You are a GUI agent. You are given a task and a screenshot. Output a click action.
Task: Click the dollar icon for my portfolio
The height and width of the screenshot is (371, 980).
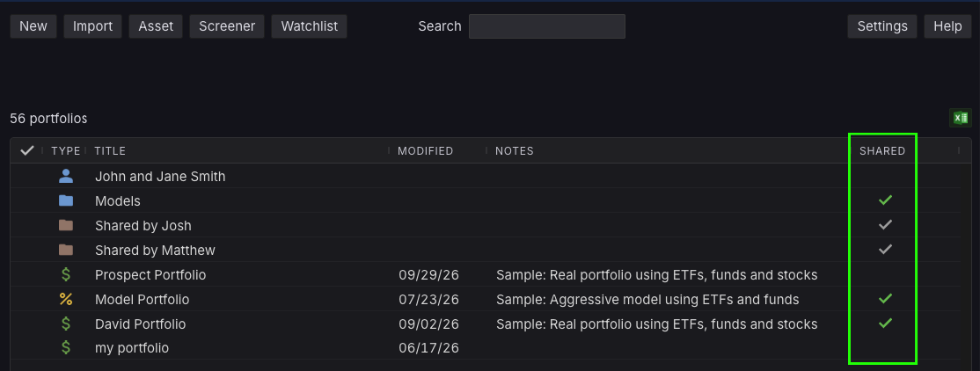pos(66,347)
